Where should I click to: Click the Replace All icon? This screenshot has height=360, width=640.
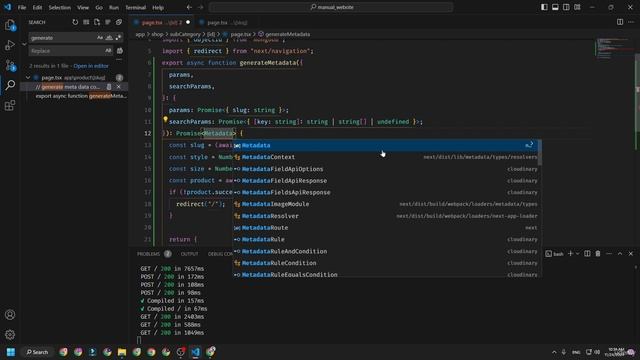(x=120, y=51)
